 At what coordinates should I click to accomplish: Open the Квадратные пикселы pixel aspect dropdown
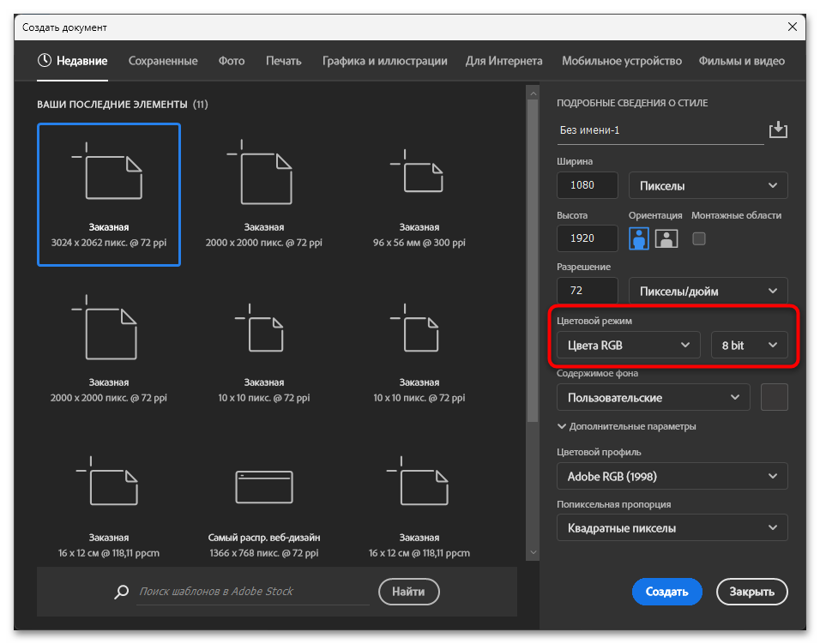click(x=672, y=528)
